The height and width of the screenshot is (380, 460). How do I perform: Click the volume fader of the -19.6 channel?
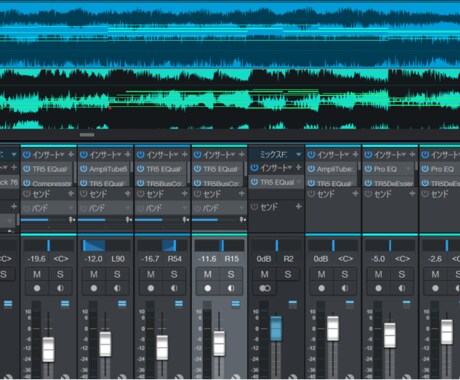click(x=49, y=349)
